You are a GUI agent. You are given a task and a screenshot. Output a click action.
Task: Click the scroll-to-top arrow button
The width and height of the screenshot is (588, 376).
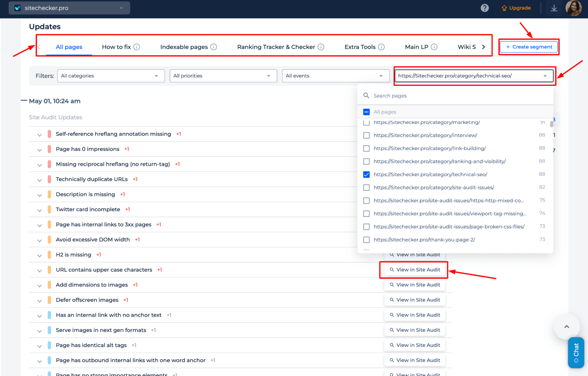(567, 327)
